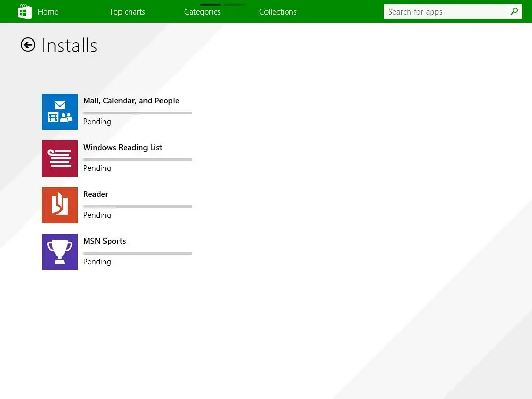Click the Mail, Calendar, and People progress bar
532x399 pixels.
pyautogui.click(x=138, y=113)
